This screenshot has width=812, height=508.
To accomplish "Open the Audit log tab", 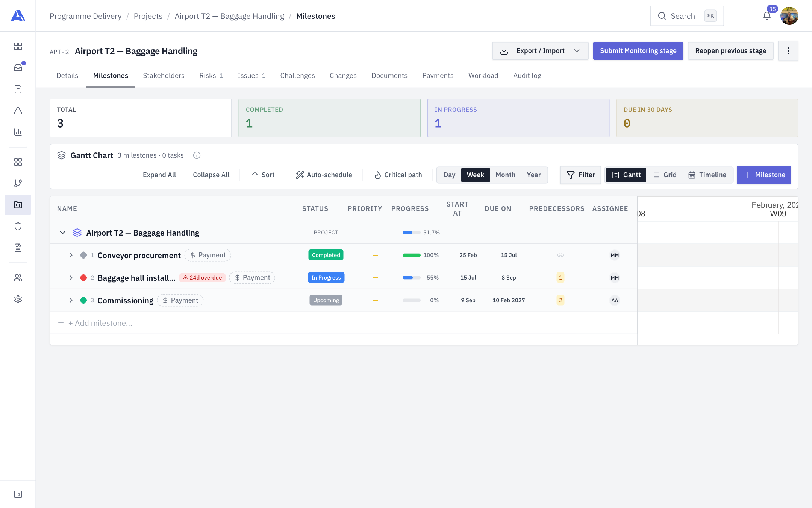I will (x=527, y=76).
